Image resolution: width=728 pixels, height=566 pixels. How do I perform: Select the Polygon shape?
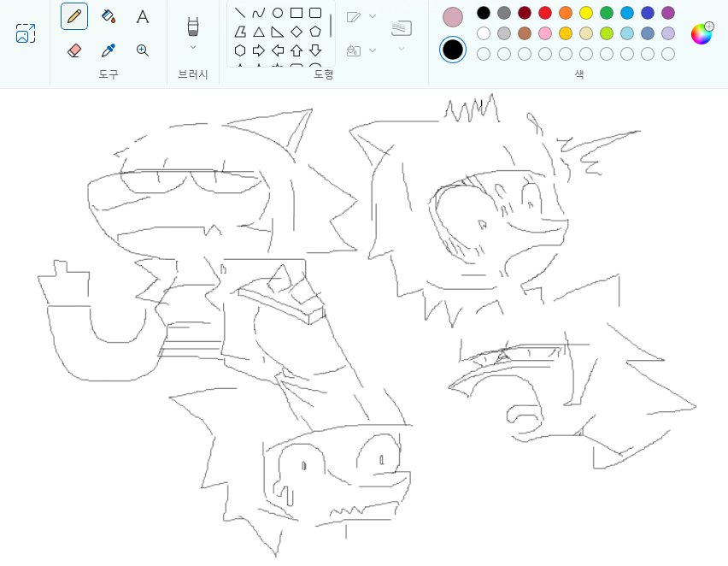(240, 32)
